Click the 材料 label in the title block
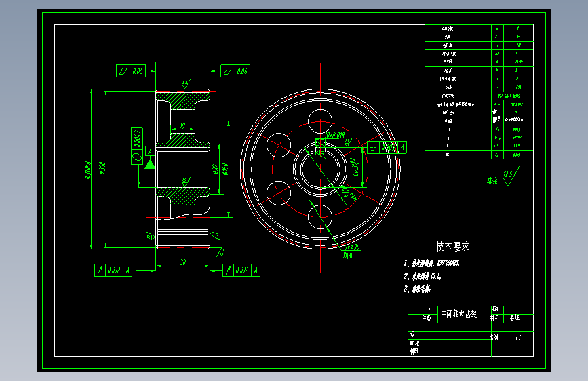This screenshot has width=588, height=381. 494,318
